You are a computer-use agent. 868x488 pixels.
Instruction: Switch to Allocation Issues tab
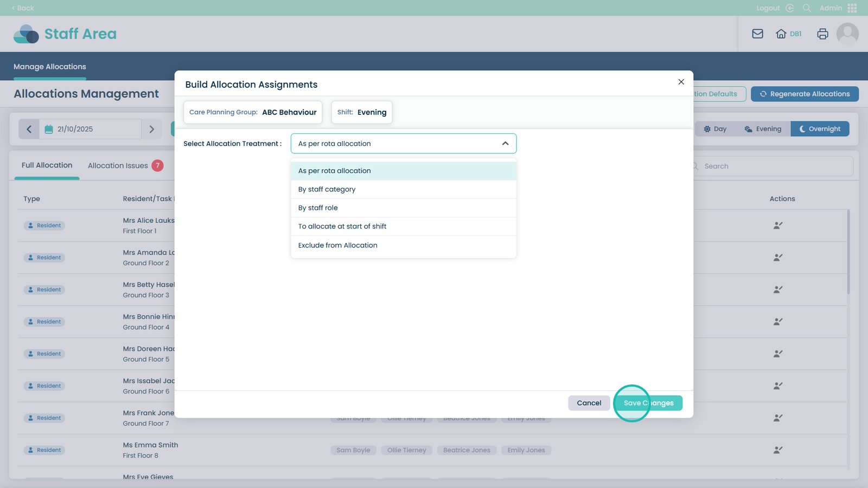pos(118,166)
